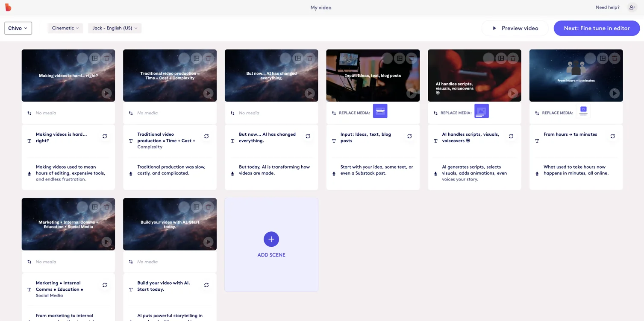Delete the "Making videos is hard" scene
Screen dimensions: 644x321
coord(106,58)
